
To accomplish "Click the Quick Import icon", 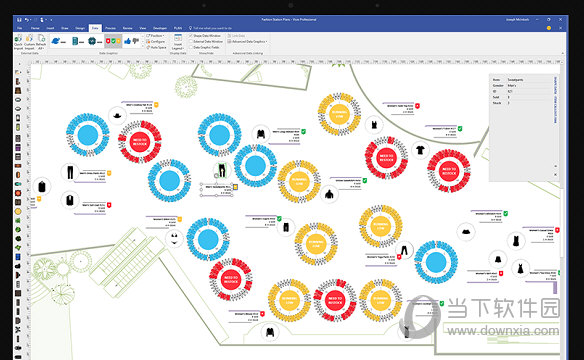I will point(18,42).
